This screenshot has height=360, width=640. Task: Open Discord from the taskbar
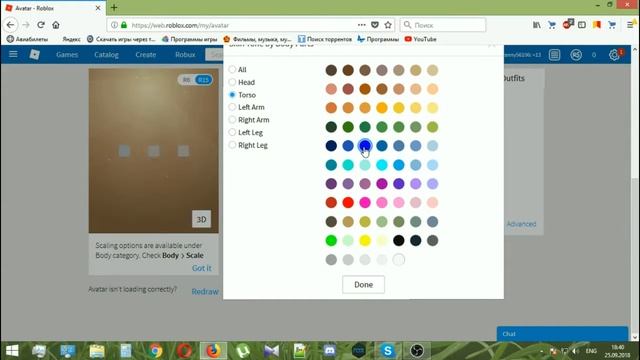pos(329,351)
